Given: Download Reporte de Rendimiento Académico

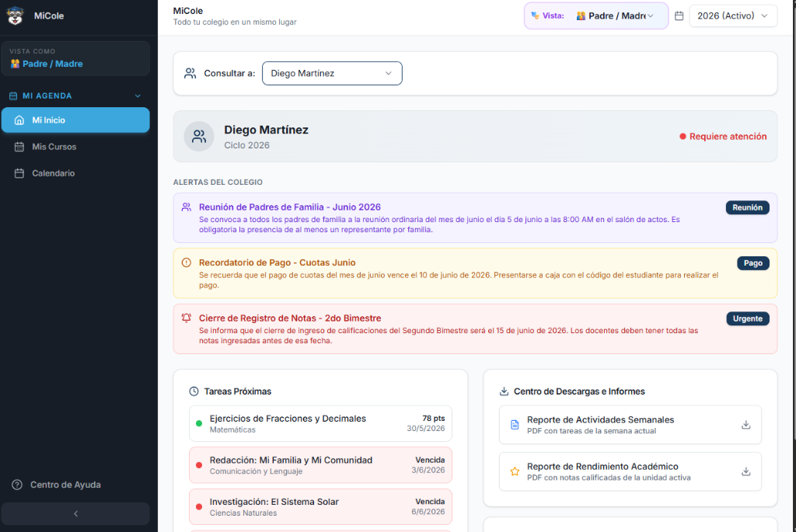Looking at the screenshot, I should tap(745, 471).
